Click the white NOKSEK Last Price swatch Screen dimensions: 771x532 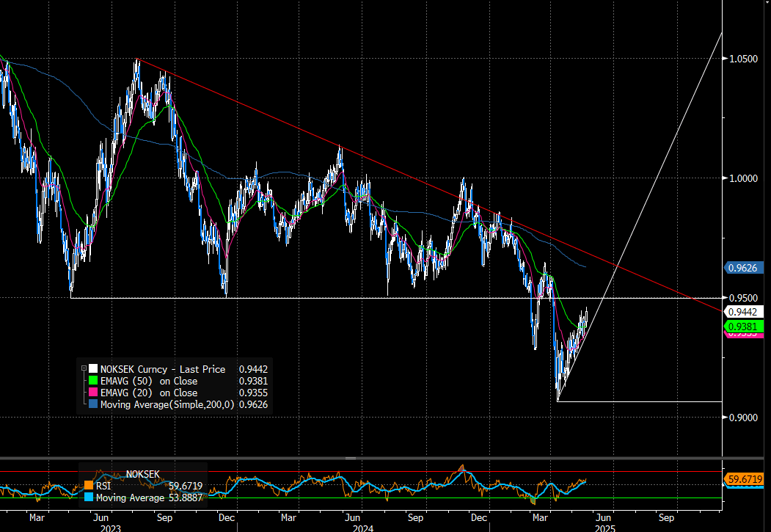92,369
